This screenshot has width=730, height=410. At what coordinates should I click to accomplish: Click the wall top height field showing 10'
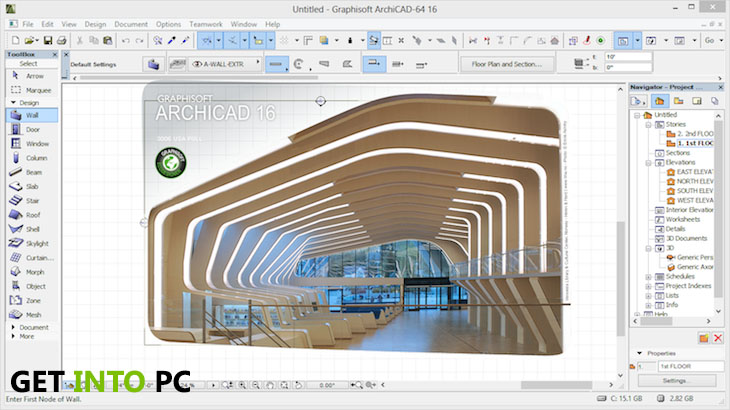coord(628,57)
